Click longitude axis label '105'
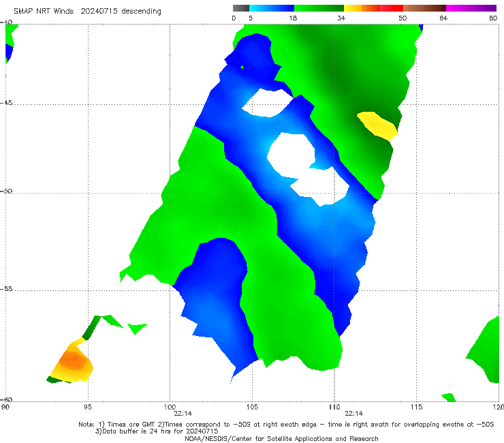Viewport: 504px width, 443px height. click(252, 407)
